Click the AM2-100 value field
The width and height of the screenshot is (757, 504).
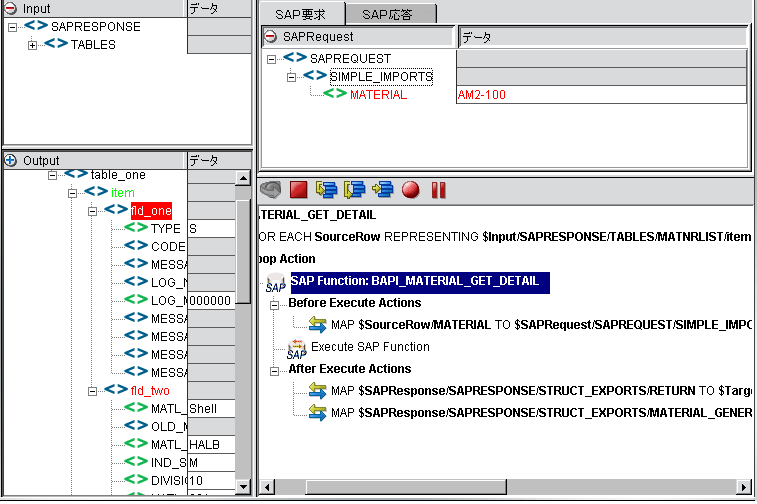click(602, 95)
